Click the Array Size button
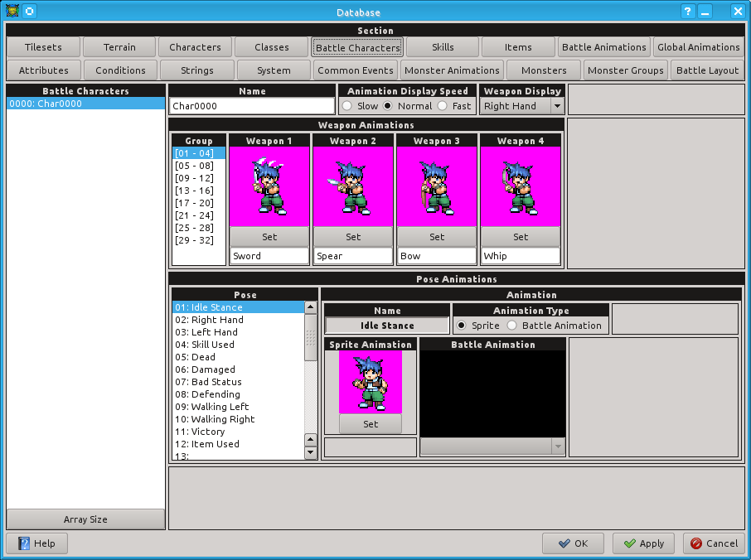 coord(85,519)
